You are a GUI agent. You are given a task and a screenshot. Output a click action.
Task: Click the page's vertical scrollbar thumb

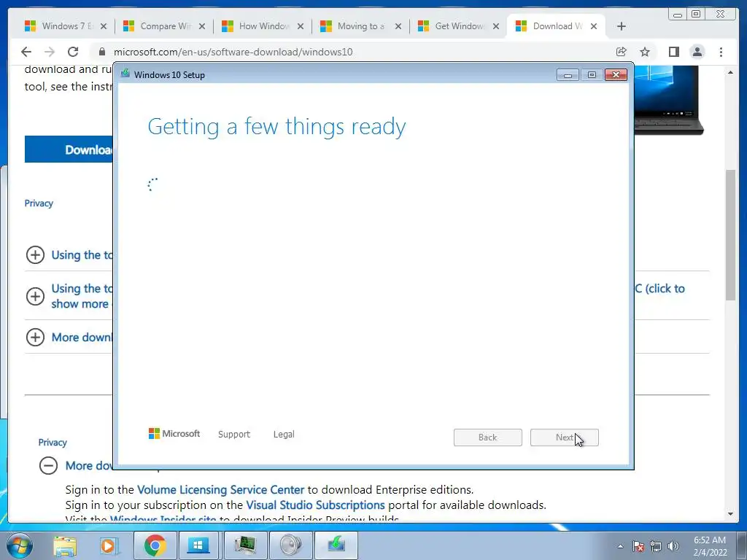731,234
